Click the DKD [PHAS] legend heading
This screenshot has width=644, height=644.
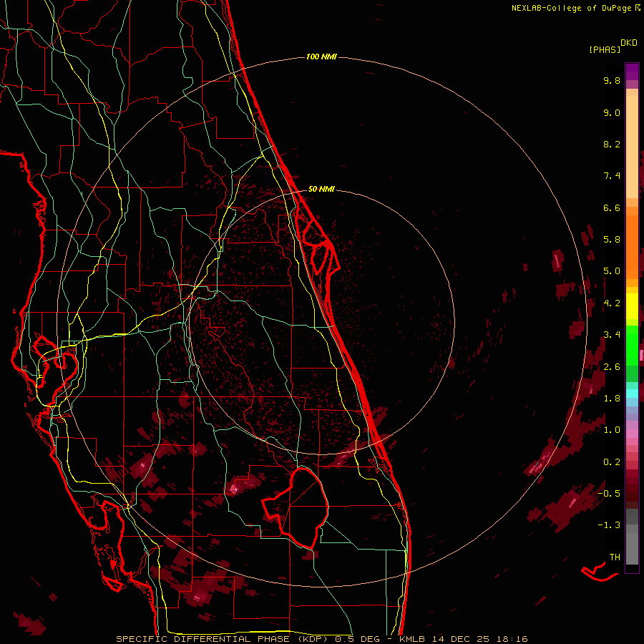click(613, 47)
